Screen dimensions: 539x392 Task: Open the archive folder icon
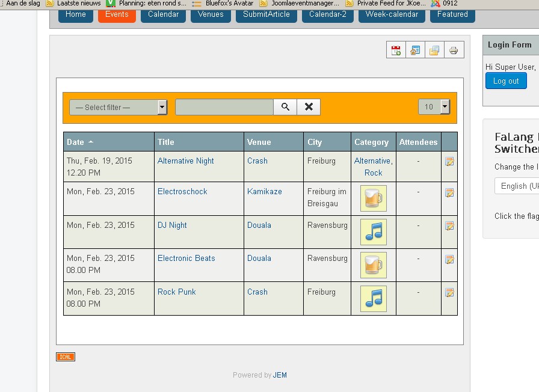[x=434, y=51]
